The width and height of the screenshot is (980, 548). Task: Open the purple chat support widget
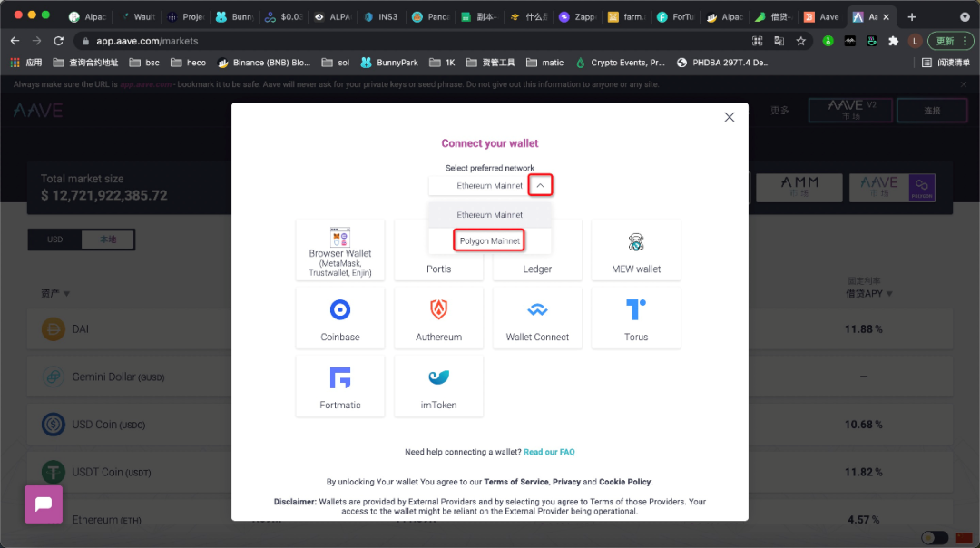(x=44, y=504)
